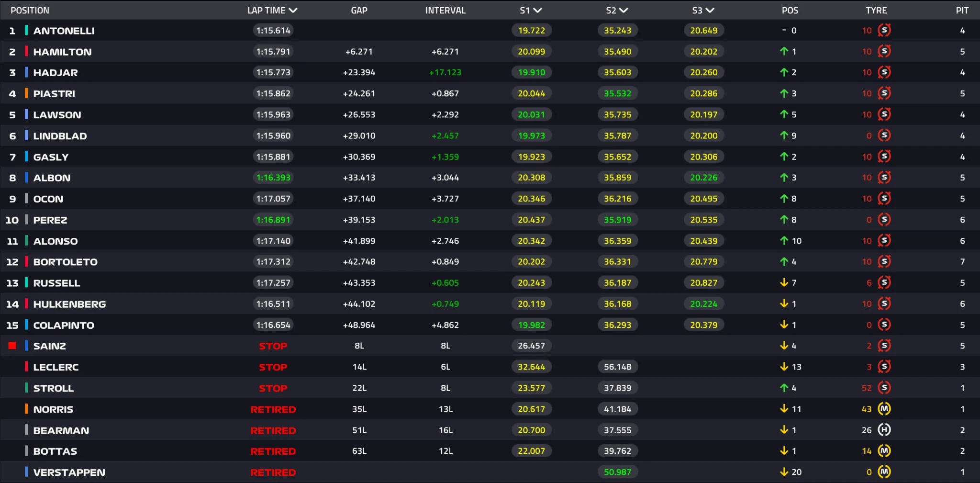The height and width of the screenshot is (483, 980).
Task: Click the soft tyre icon in Piastri's row
Action: 884,94
